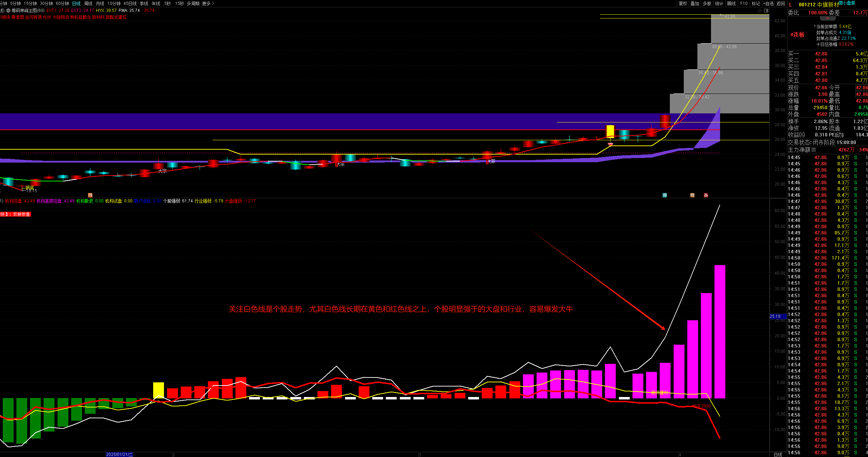Click the diamond icon above price axis
Screen dimensions: 868x457
click(x=760, y=11)
